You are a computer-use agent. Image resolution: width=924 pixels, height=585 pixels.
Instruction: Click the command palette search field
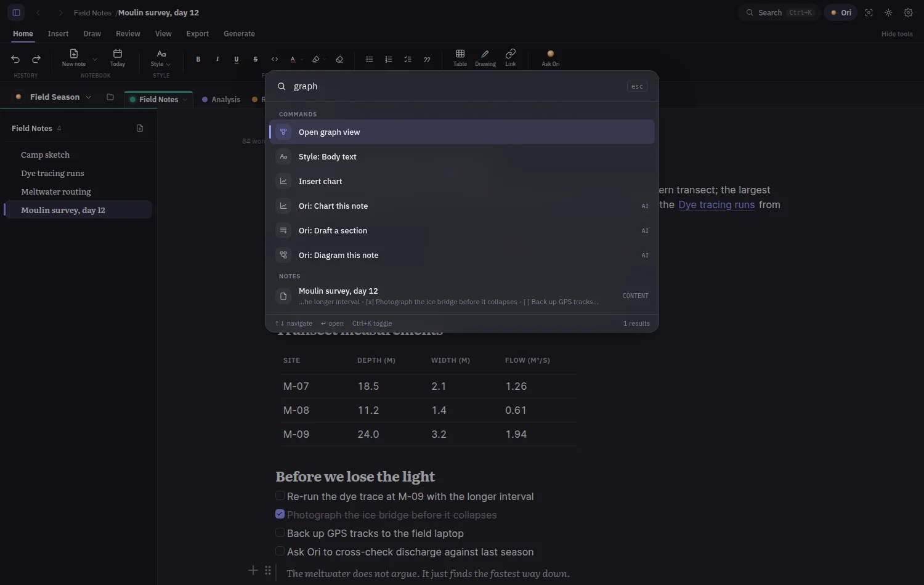[456, 86]
